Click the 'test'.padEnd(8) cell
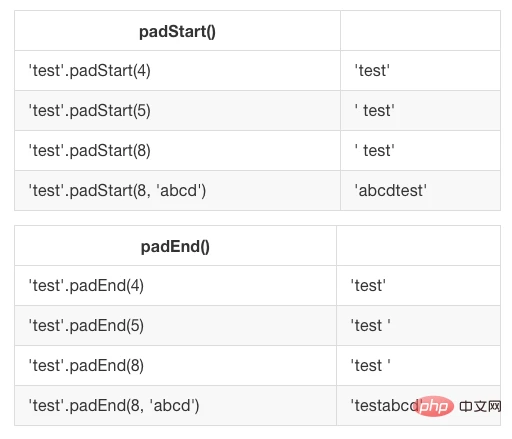 point(175,366)
